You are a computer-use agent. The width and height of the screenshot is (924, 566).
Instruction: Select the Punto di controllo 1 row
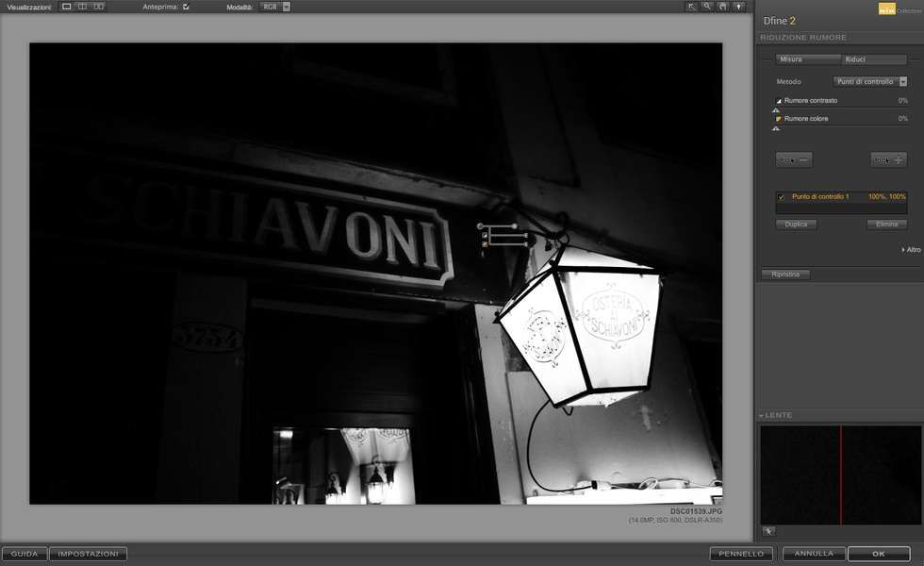point(841,197)
